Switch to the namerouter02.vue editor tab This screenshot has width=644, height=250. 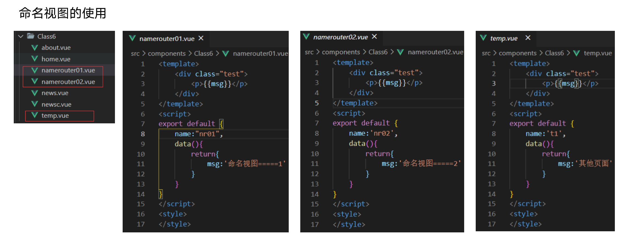[x=340, y=37]
